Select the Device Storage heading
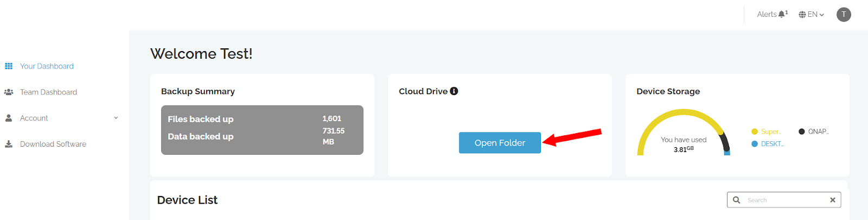 [668, 91]
